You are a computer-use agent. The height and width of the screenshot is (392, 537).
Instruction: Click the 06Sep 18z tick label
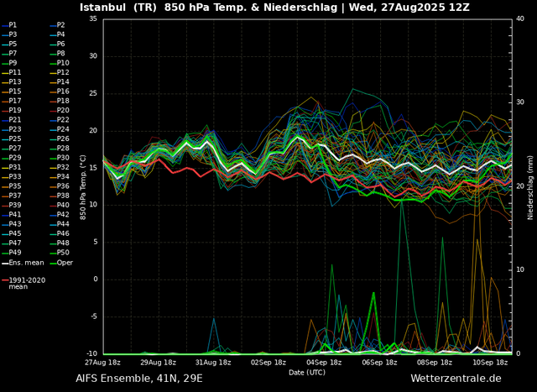click(x=379, y=363)
